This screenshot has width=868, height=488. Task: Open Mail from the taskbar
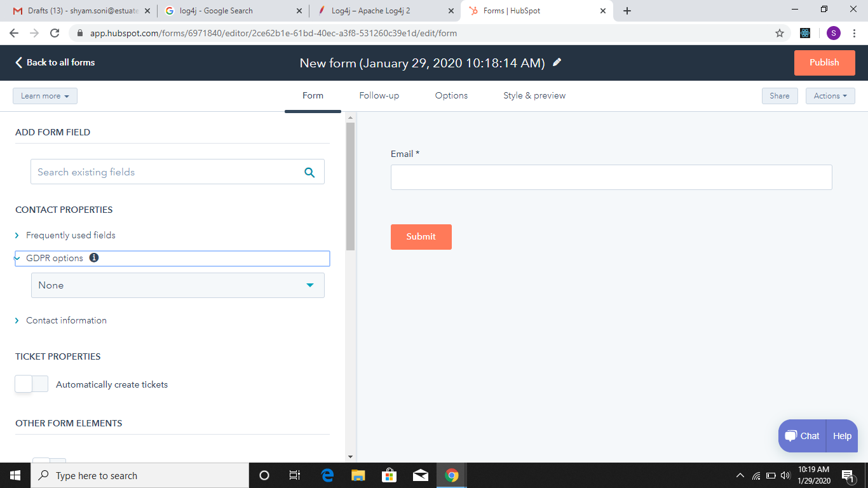tap(420, 475)
